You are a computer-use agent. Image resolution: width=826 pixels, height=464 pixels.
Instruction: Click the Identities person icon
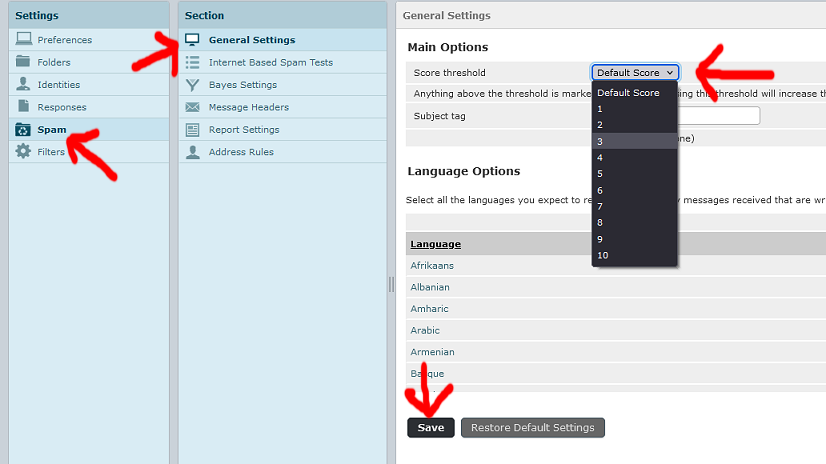23,85
